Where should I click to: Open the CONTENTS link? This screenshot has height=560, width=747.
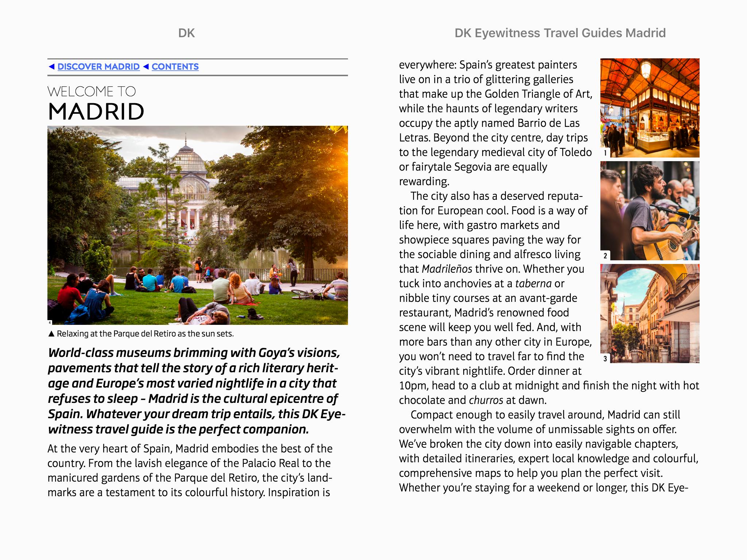[175, 67]
